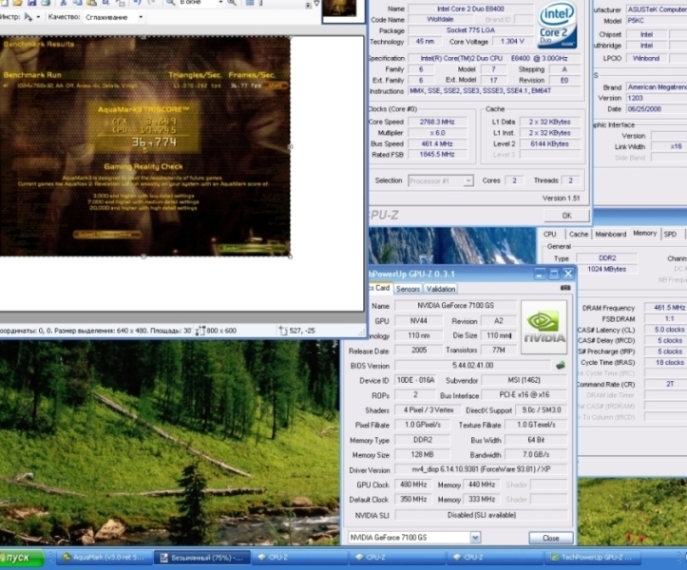
Task: Click the Bus Speed value 461.4 MHz
Action: 437,144
